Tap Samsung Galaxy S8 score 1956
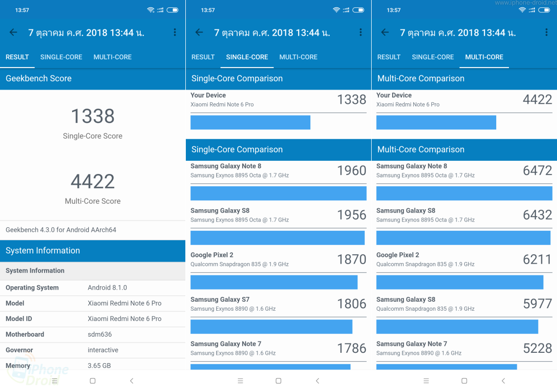The height and width of the screenshot is (392, 557). coord(352,215)
